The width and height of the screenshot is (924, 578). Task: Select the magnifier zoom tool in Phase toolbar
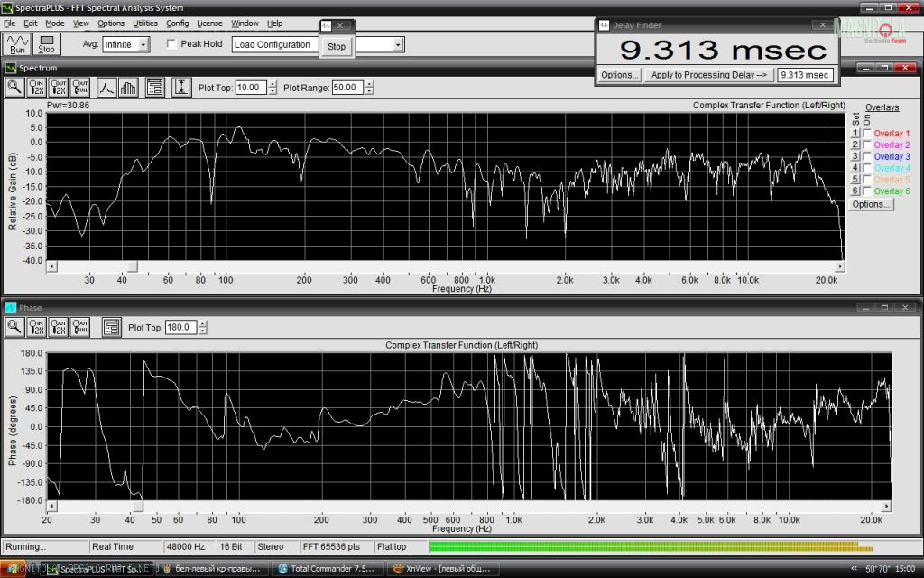tap(14, 327)
